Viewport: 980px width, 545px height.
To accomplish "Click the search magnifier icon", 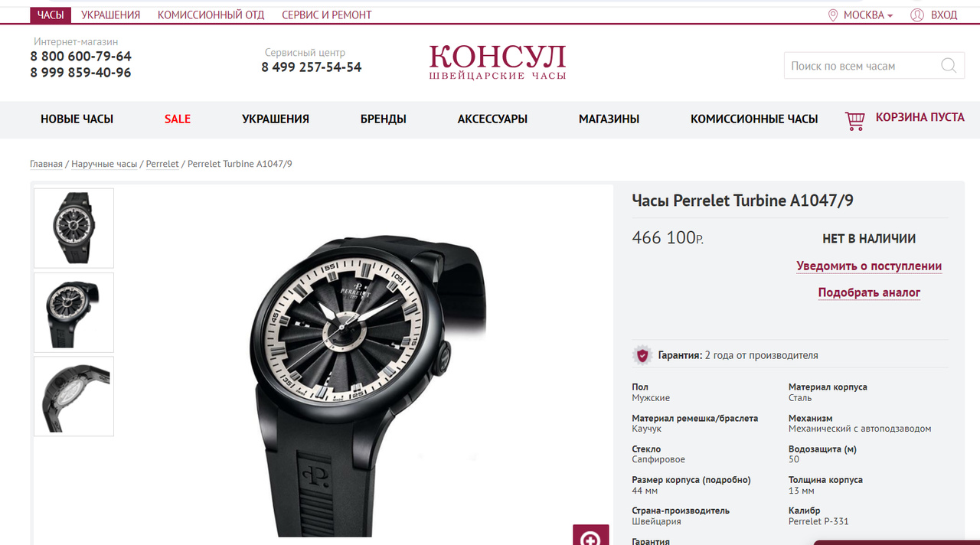I will 949,66.
